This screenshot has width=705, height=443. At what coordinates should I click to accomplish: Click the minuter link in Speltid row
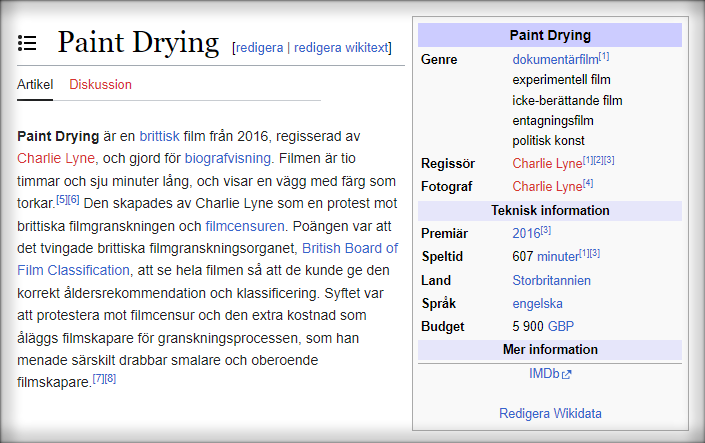pyautogui.click(x=557, y=256)
